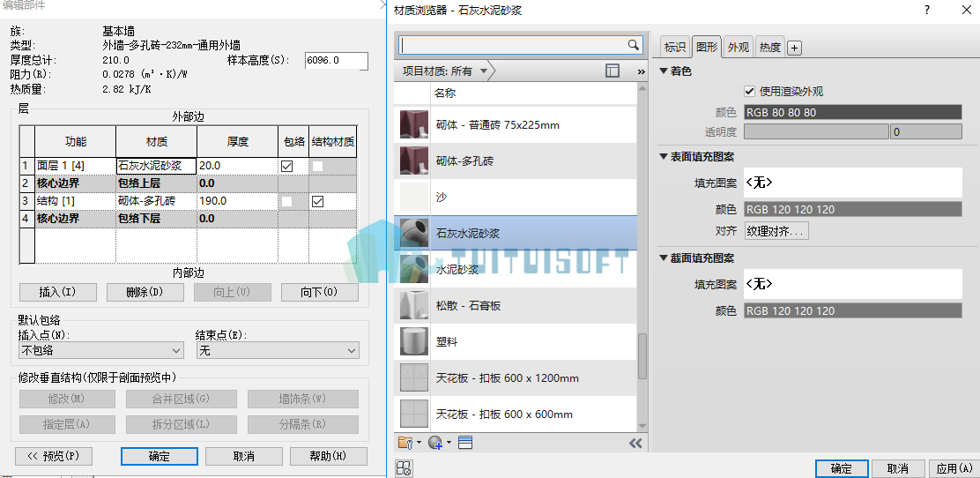Click the 石灰水泥砂浆 material cell in layer table
This screenshot has height=478, width=980.
(156, 166)
